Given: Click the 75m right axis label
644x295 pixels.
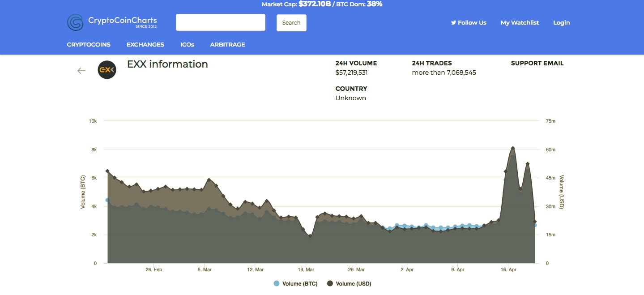Looking at the screenshot, I should click(x=551, y=121).
